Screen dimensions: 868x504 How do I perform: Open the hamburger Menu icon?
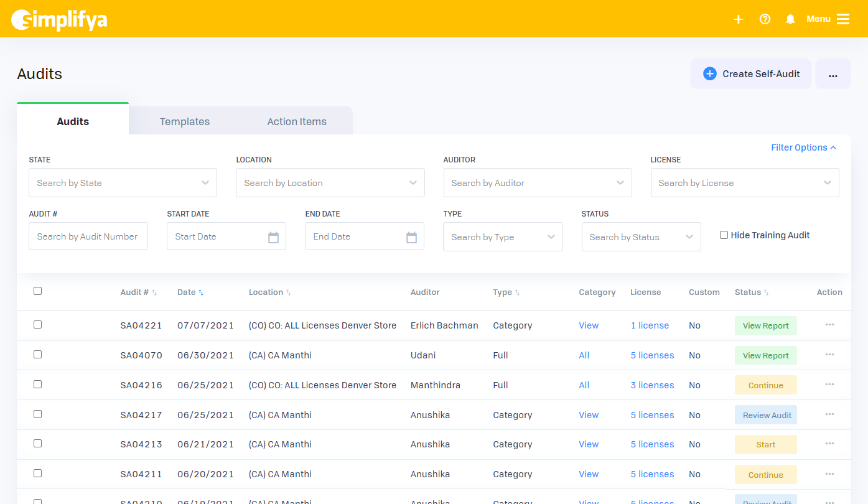(x=843, y=19)
